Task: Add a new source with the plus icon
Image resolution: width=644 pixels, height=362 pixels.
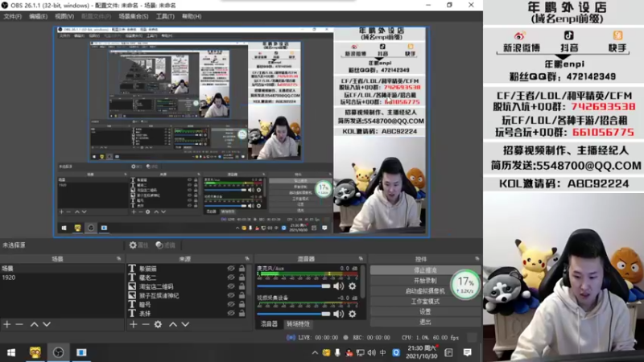Action: (x=134, y=324)
